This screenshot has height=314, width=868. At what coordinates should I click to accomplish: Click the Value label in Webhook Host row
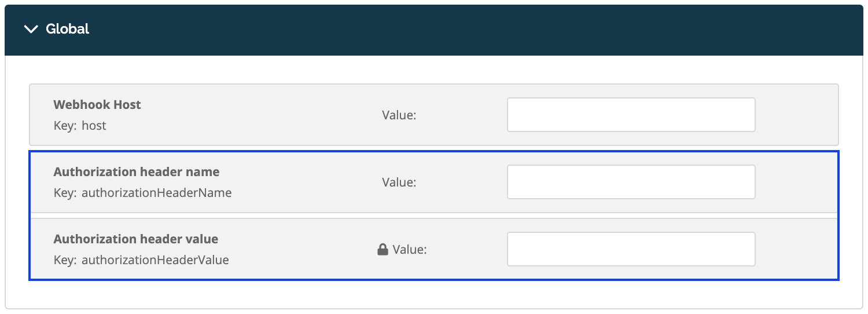click(399, 115)
